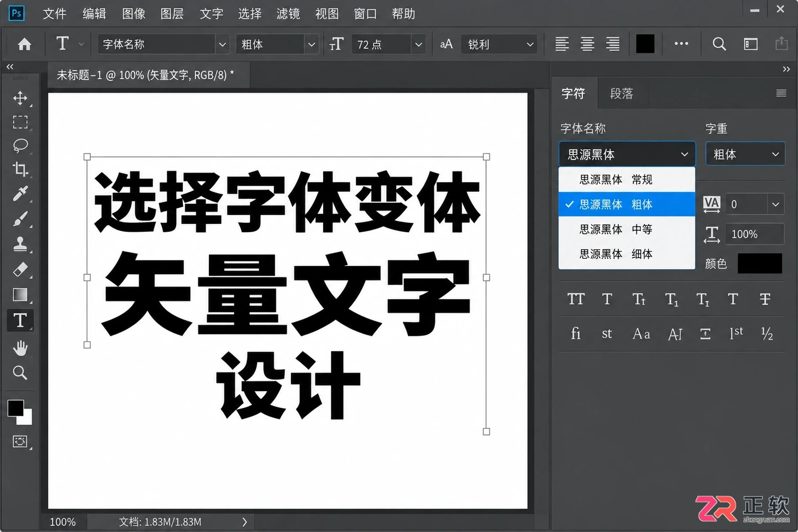Choose 思源黑体 细体 from the list
This screenshot has height=532, width=798.
627,254
